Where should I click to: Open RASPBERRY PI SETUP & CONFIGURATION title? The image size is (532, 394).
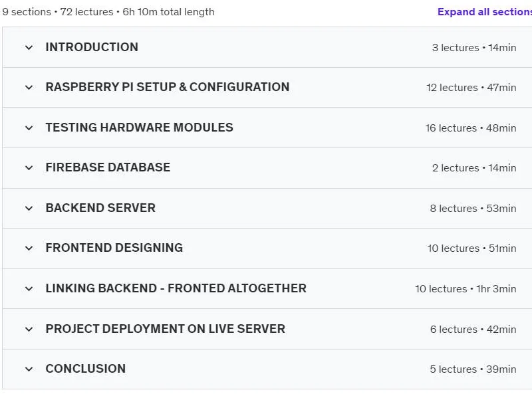pyautogui.click(x=168, y=87)
